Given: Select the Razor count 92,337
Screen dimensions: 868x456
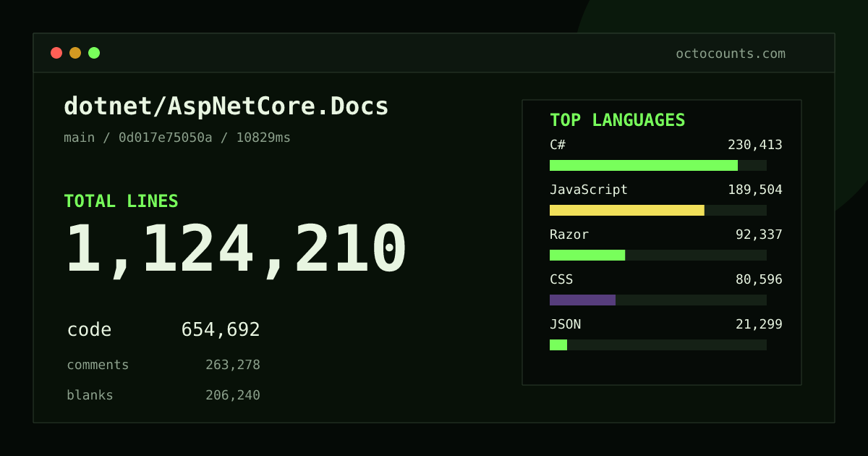Looking at the screenshot, I should pyautogui.click(x=759, y=235).
